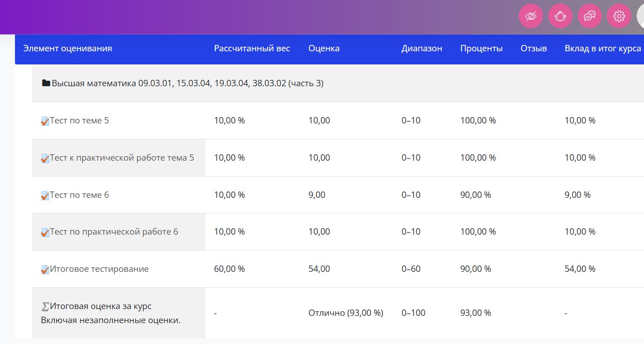This screenshot has height=344, width=644.
Task: Click the Элемент оценивания column header
Action: click(68, 49)
